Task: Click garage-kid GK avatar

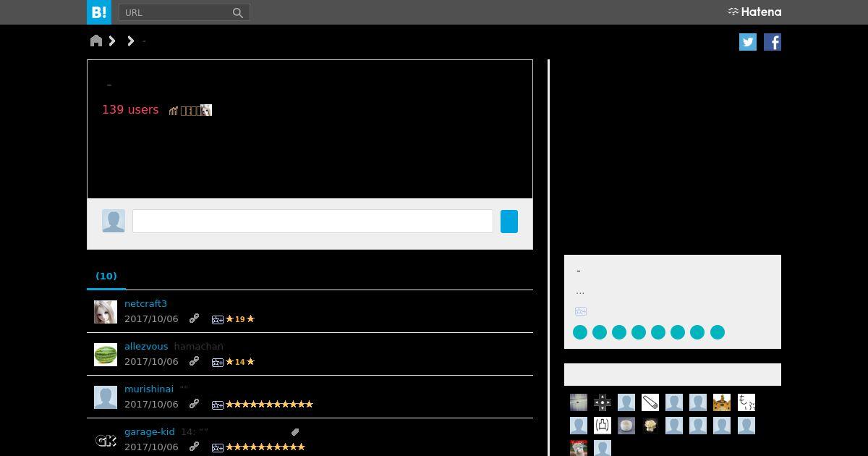Action: pyautogui.click(x=106, y=440)
